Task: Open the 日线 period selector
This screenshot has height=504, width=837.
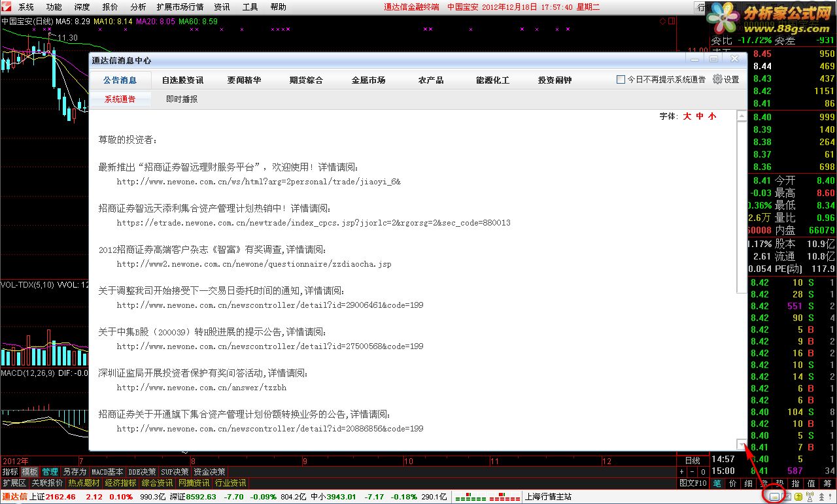Action: (x=692, y=460)
